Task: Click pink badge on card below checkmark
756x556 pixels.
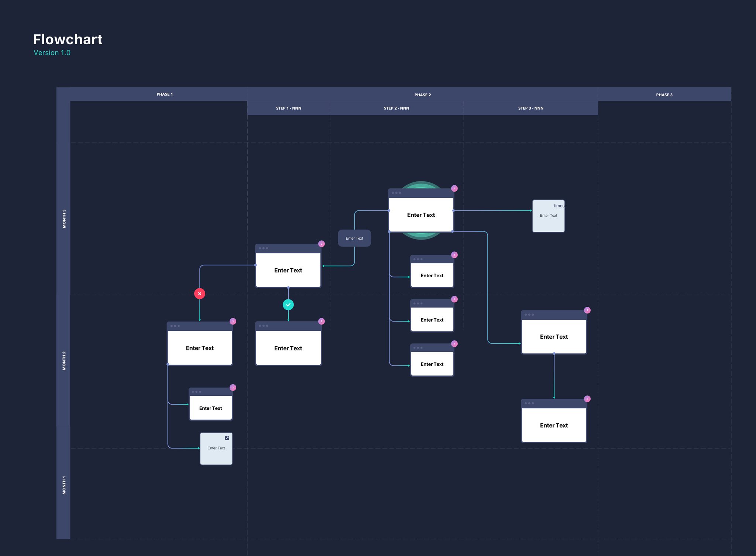Action: [x=322, y=321]
